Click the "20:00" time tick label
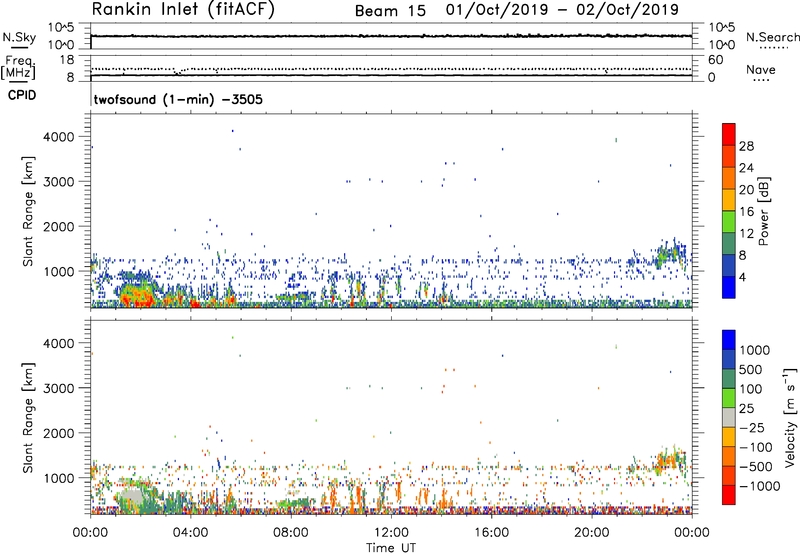 coord(591,533)
